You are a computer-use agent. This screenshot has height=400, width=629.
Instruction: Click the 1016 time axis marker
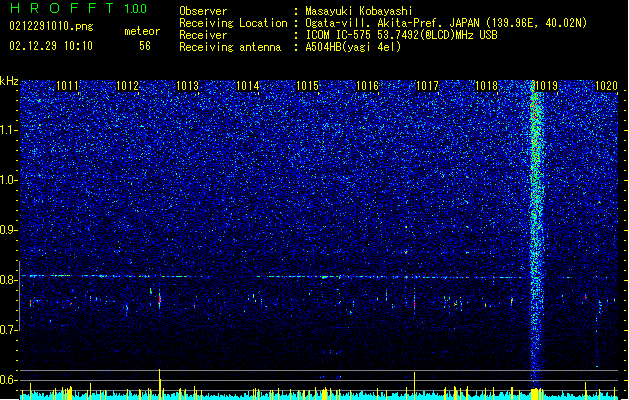367,86
